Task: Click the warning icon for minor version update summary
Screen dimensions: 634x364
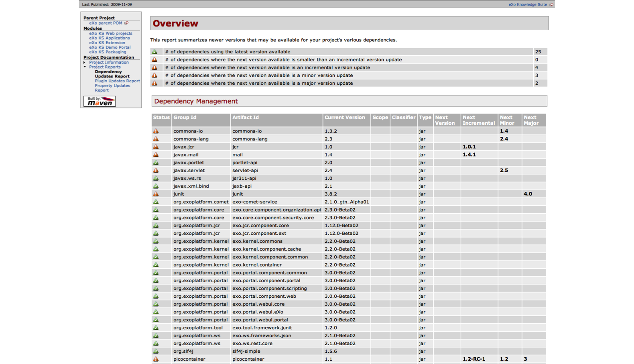Action: coord(154,75)
